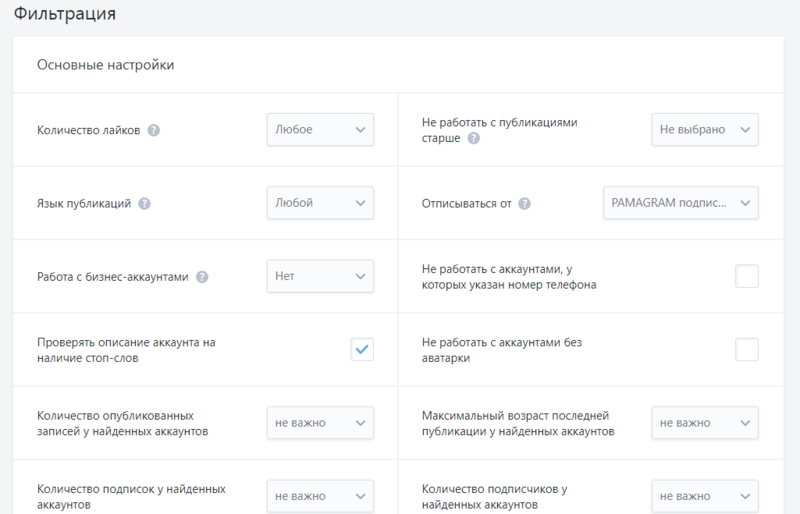Image resolution: width=800 pixels, height=514 pixels.
Task: Show help icon hint for Отписываться от
Action: pyautogui.click(x=525, y=204)
